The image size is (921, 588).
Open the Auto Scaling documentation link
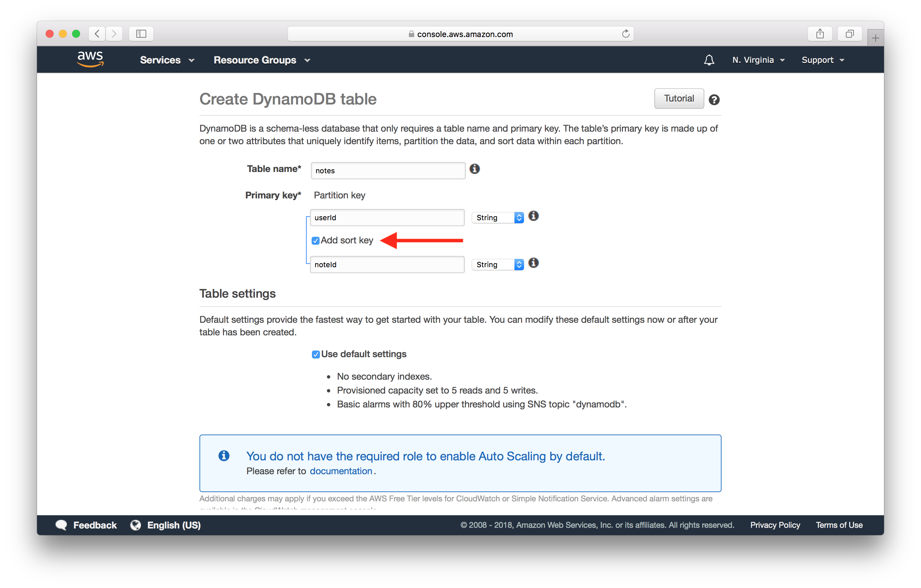pos(341,471)
